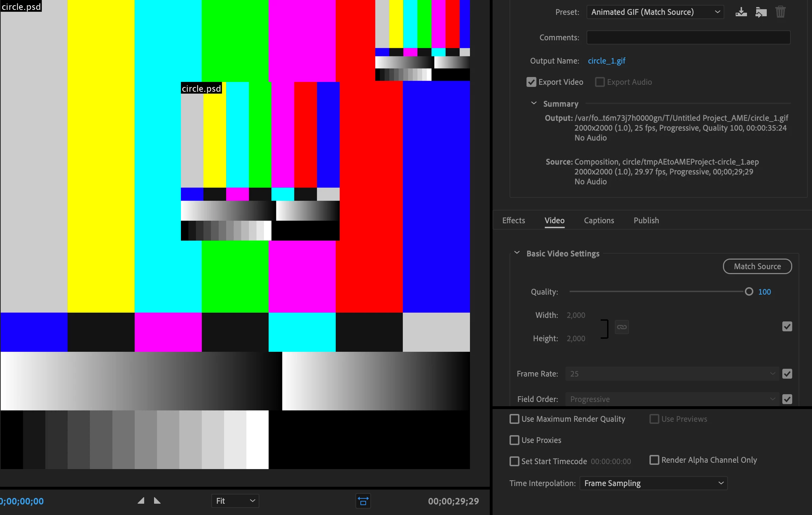Click the Set Out Point marker icon

(x=157, y=501)
